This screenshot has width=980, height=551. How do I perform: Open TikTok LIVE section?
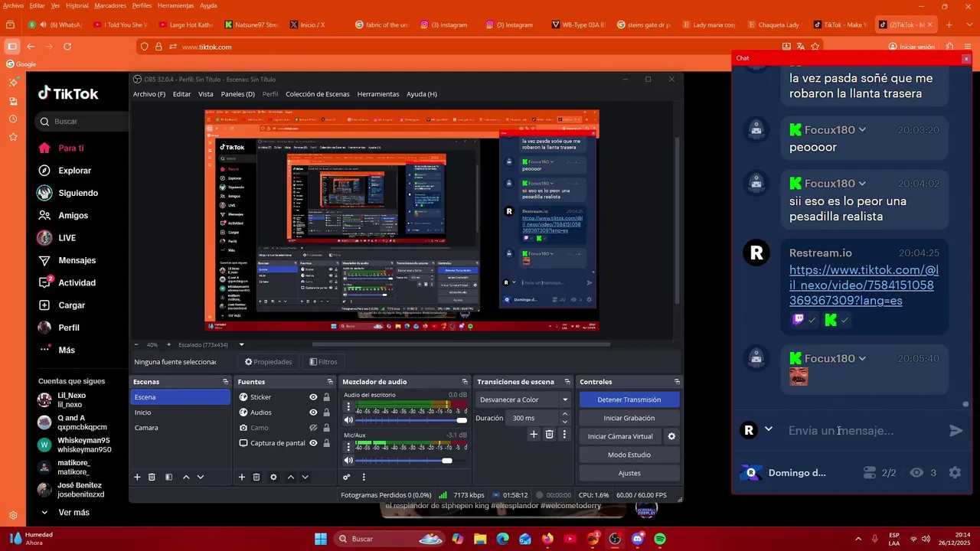click(67, 238)
